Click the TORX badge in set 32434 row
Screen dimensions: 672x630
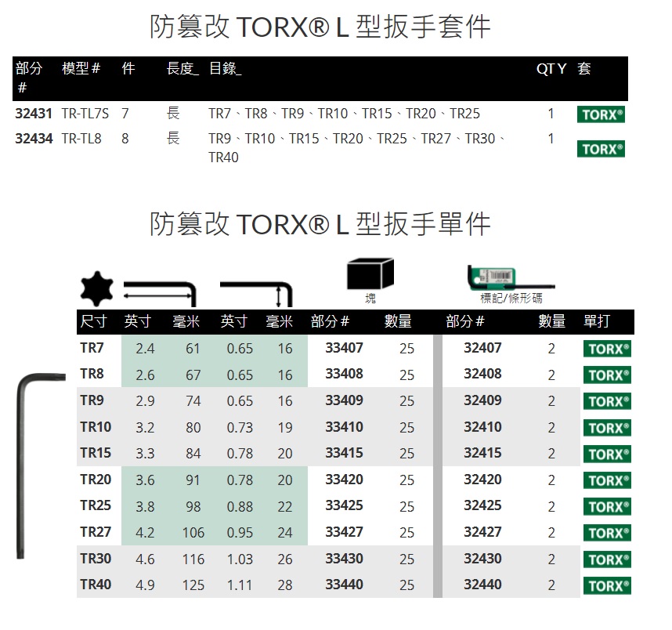coord(601,148)
